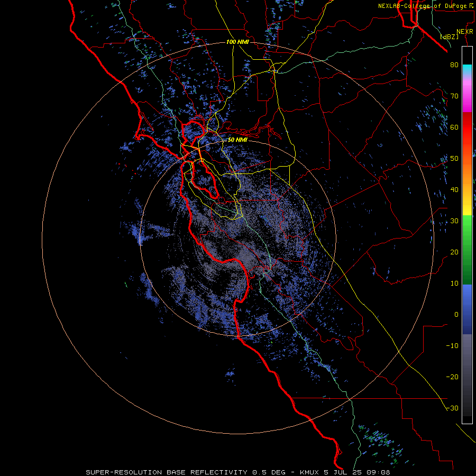This screenshot has height=476, width=476.
Task: Select the -30 value on the dBZ scale
Action: coord(452,408)
